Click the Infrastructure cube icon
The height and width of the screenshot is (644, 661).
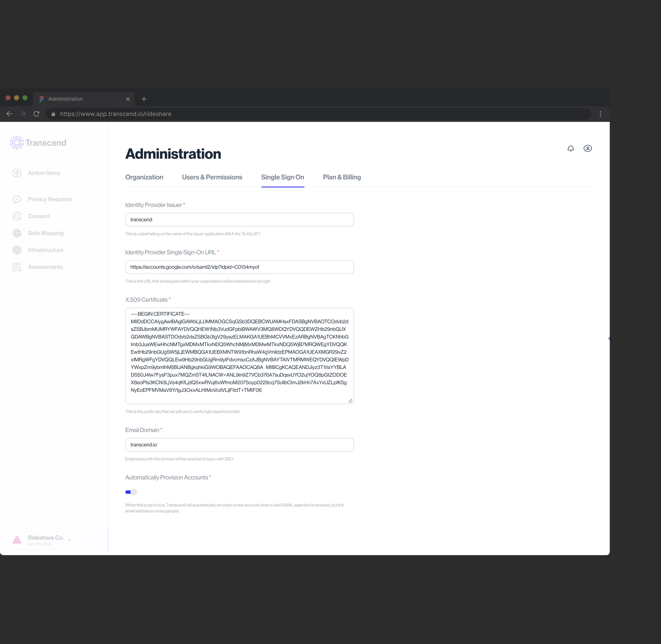coord(17,250)
